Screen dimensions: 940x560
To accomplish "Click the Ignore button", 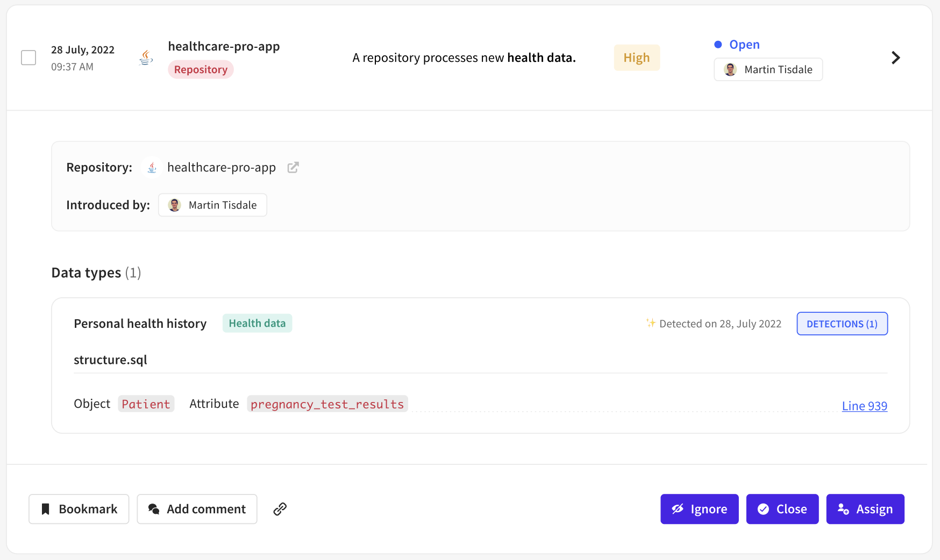I will point(699,509).
